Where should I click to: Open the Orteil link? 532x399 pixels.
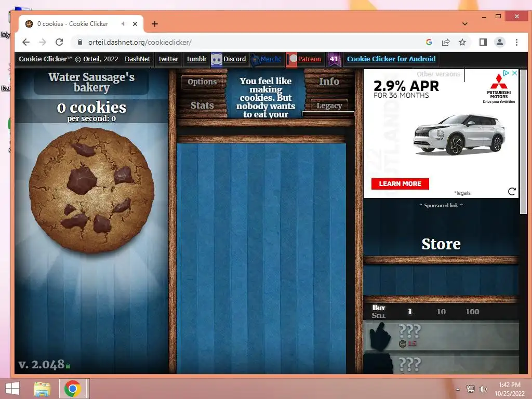91,59
